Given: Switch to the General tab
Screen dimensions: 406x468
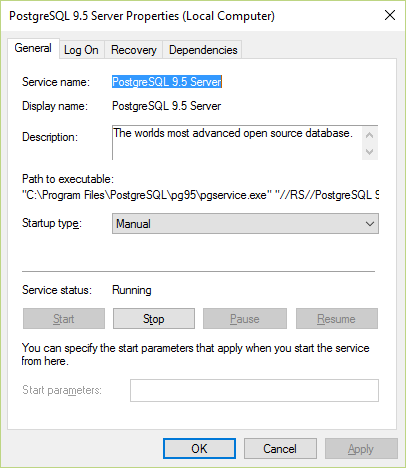Looking at the screenshot, I should 33,48.
